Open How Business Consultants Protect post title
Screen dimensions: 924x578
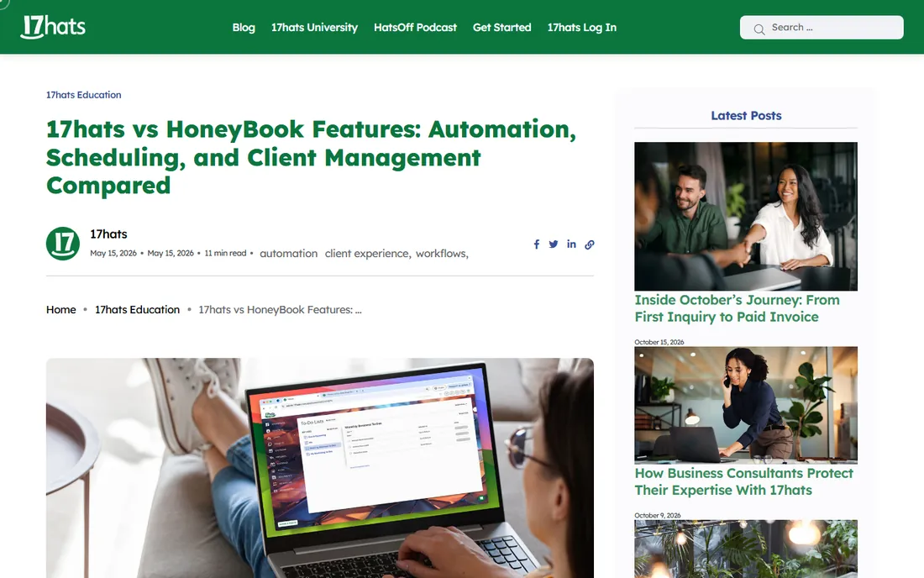743,481
